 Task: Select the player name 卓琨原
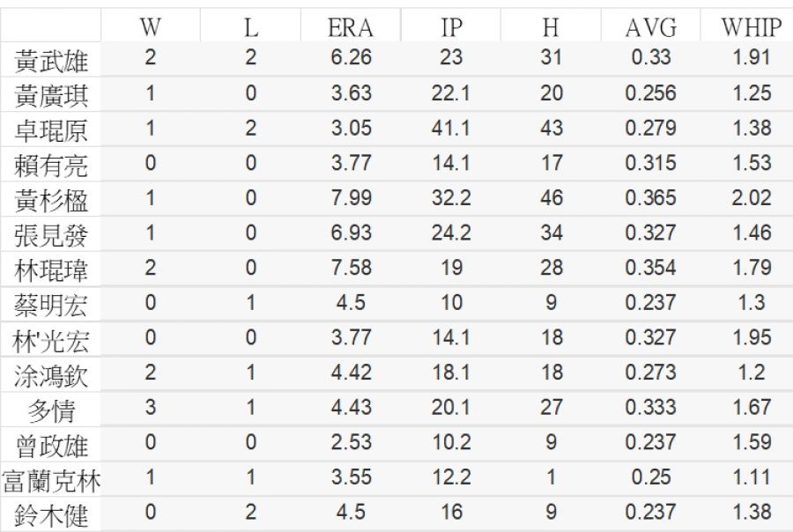52,130
